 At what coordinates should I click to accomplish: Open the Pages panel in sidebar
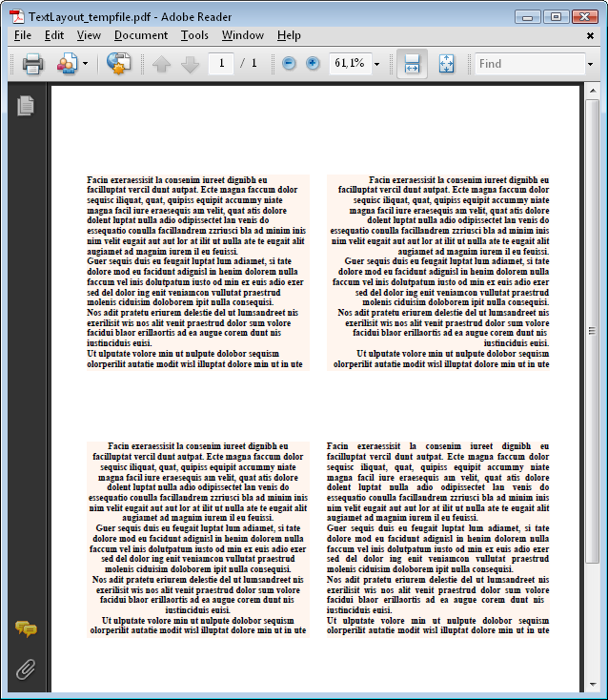[x=26, y=106]
